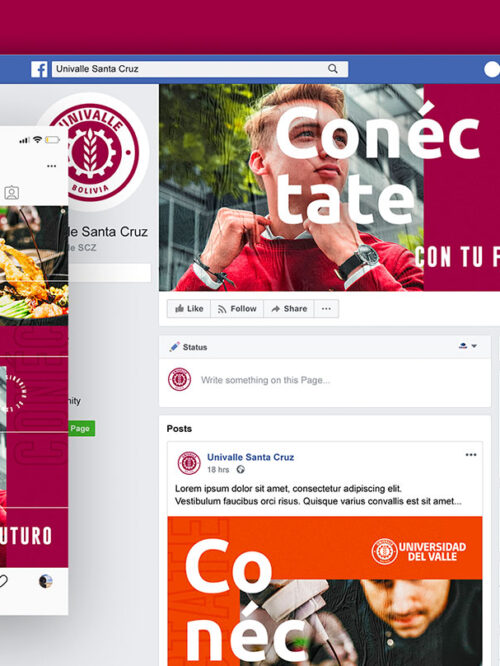This screenshot has width=500, height=666.
Task: Open post options three-dot menu
Action: click(x=471, y=454)
